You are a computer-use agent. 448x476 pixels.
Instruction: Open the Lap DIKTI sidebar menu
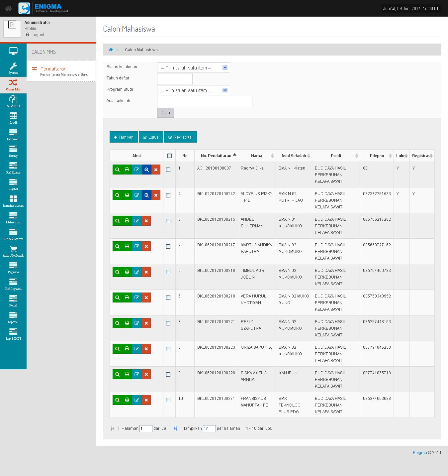coord(13,334)
